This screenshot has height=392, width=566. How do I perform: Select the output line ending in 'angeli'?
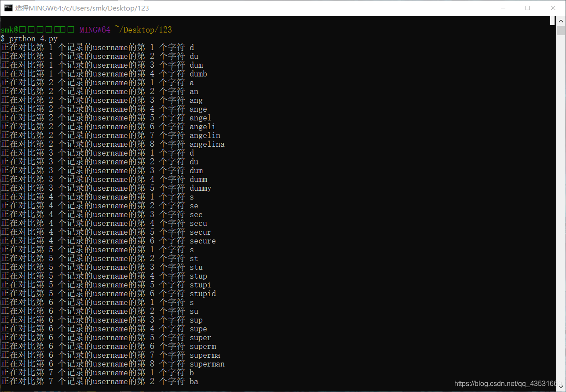tap(108, 127)
